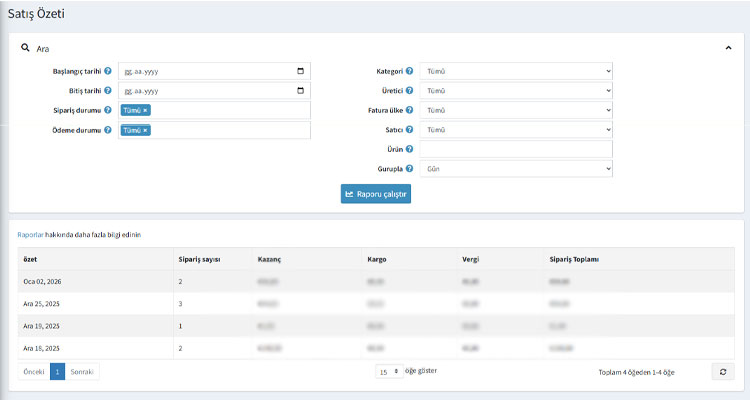This screenshot has width=750, height=400.
Task: Show help icon for Ödeme durumu
Action: click(x=108, y=130)
